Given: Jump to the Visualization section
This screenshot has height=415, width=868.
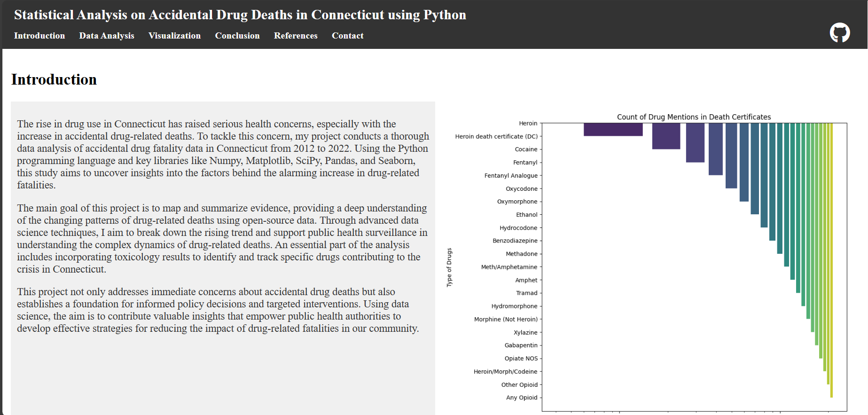Looking at the screenshot, I should pos(174,36).
